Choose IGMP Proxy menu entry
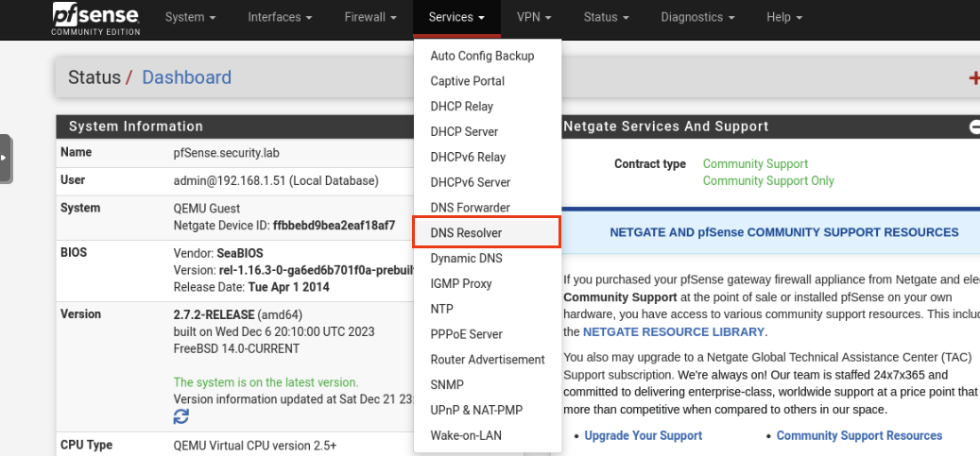980x456 pixels. (x=488, y=283)
